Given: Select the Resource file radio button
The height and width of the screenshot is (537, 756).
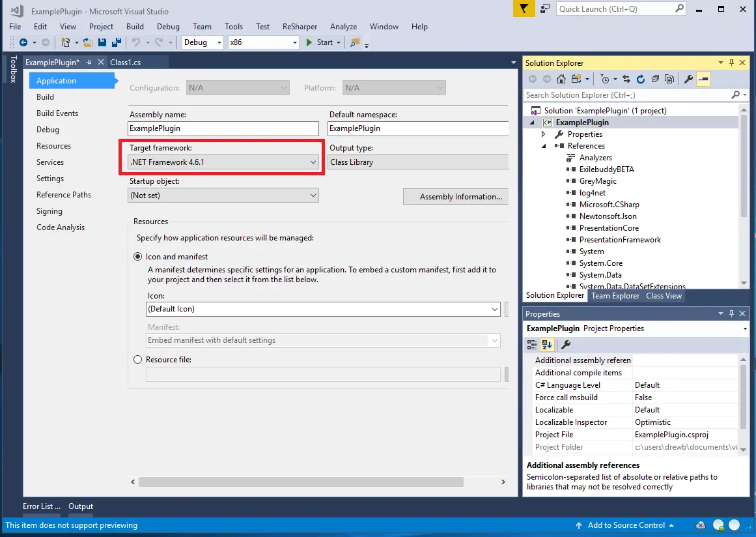Looking at the screenshot, I should pos(138,360).
